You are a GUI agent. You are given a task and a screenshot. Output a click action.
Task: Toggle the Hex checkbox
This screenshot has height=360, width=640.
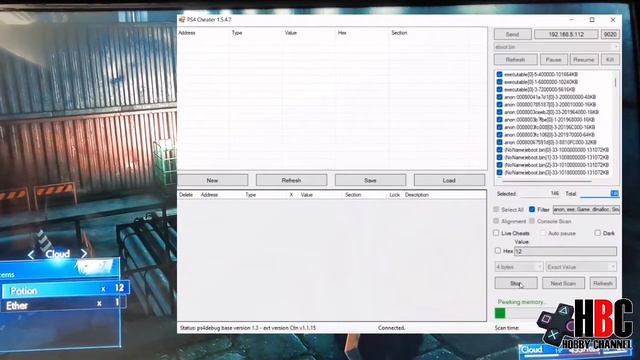click(498, 251)
